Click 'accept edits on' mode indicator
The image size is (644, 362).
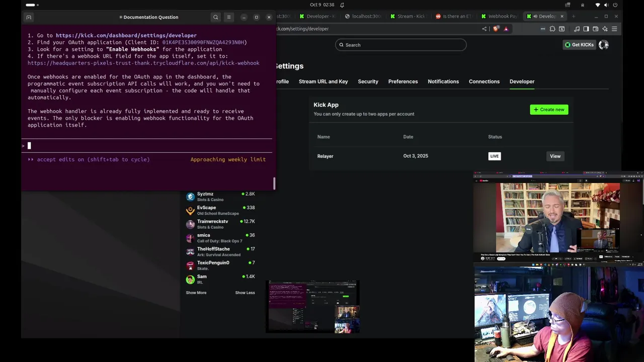coord(89,159)
